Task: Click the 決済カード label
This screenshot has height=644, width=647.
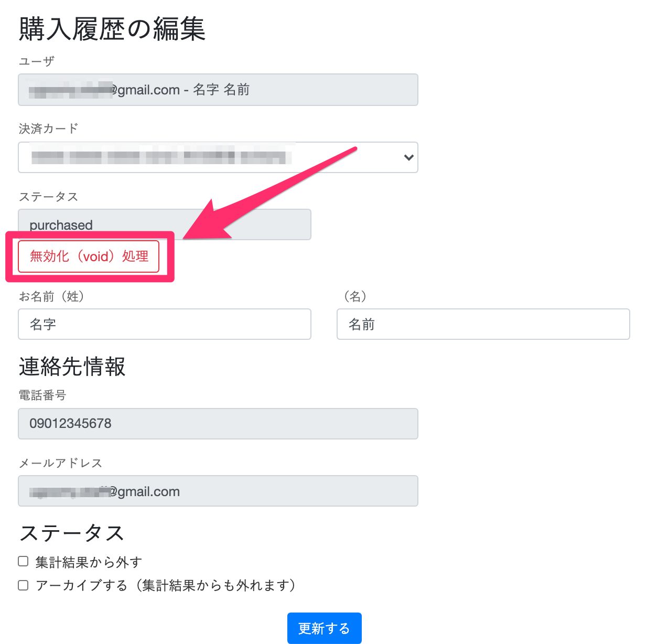Action: 48,128
